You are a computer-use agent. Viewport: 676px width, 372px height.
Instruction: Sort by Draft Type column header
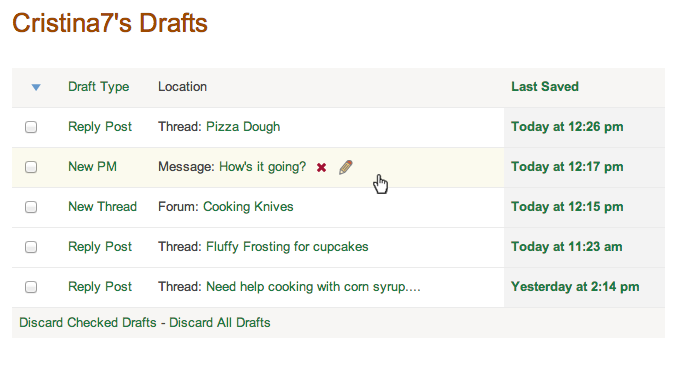point(99,87)
